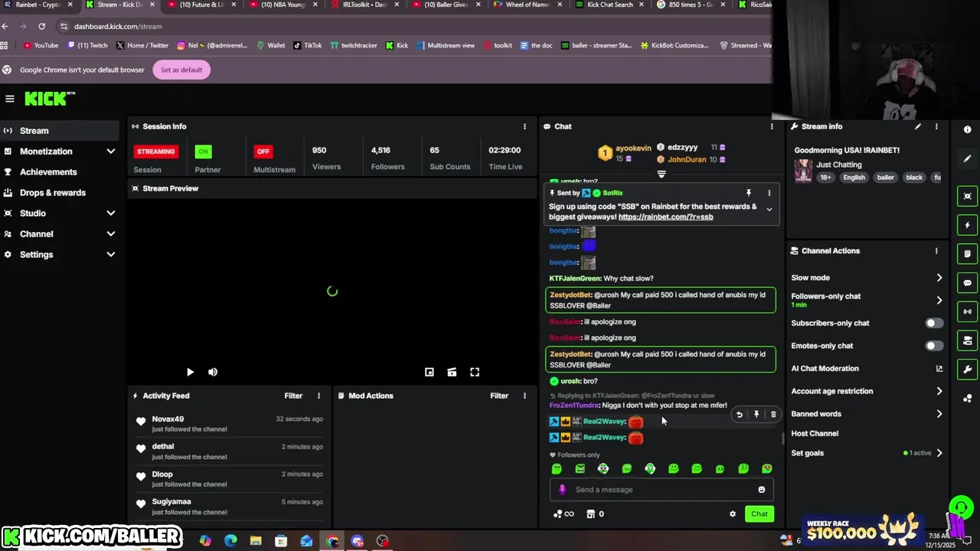The image size is (980, 551).
Task: Expand the pinned BotRix message chevron
Action: point(769,210)
